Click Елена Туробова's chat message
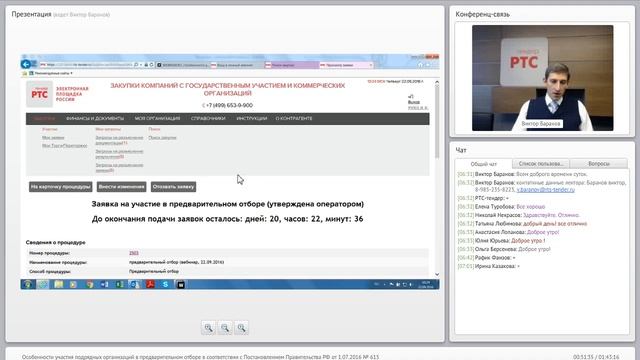This screenshot has width=640, height=360. pyautogui.click(x=501, y=207)
